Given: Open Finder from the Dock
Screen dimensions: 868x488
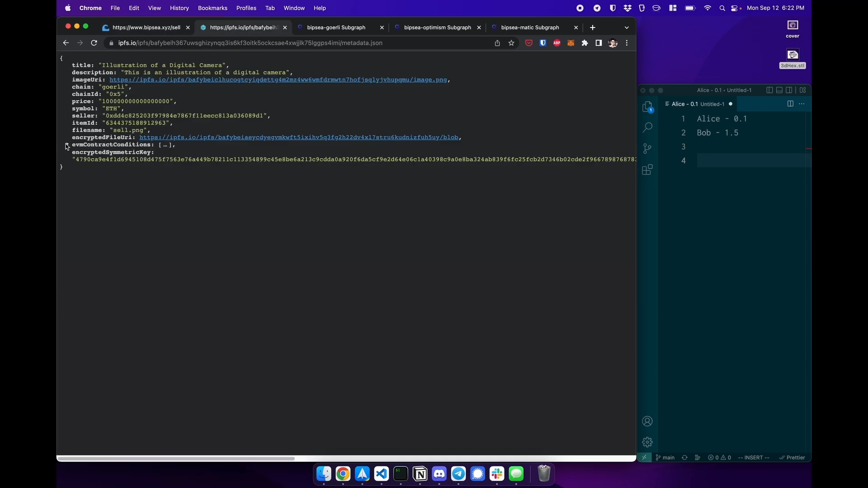Looking at the screenshot, I should pyautogui.click(x=324, y=474).
